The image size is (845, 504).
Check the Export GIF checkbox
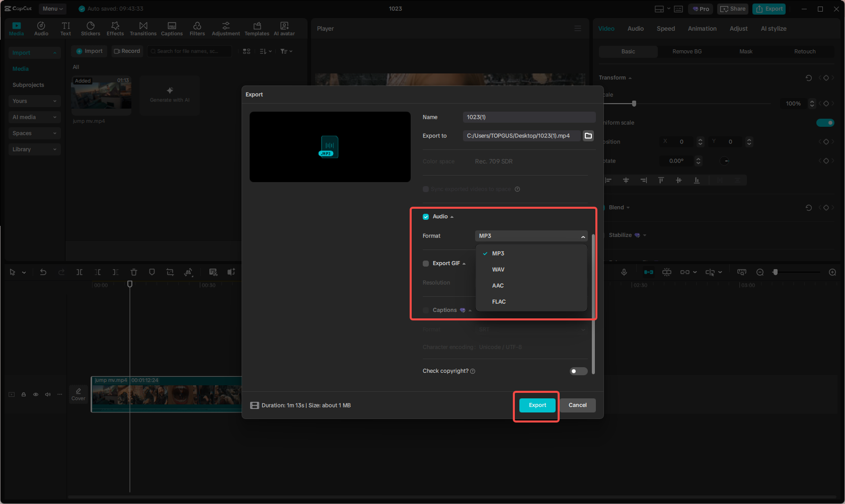coord(426,263)
